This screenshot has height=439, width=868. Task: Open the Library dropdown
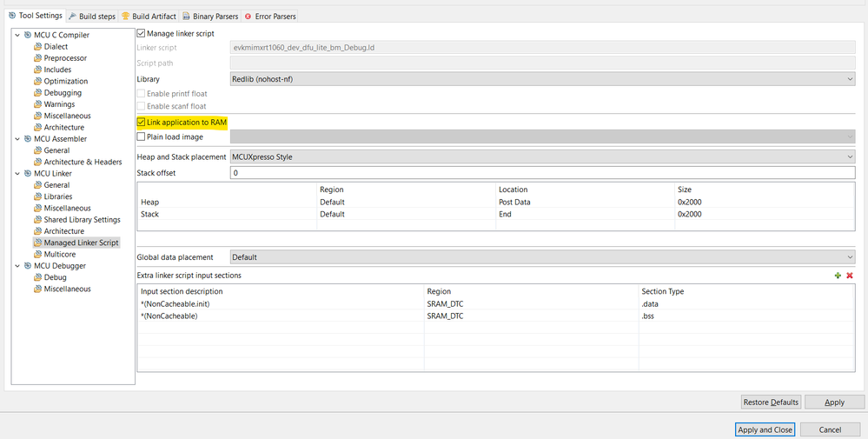point(542,79)
